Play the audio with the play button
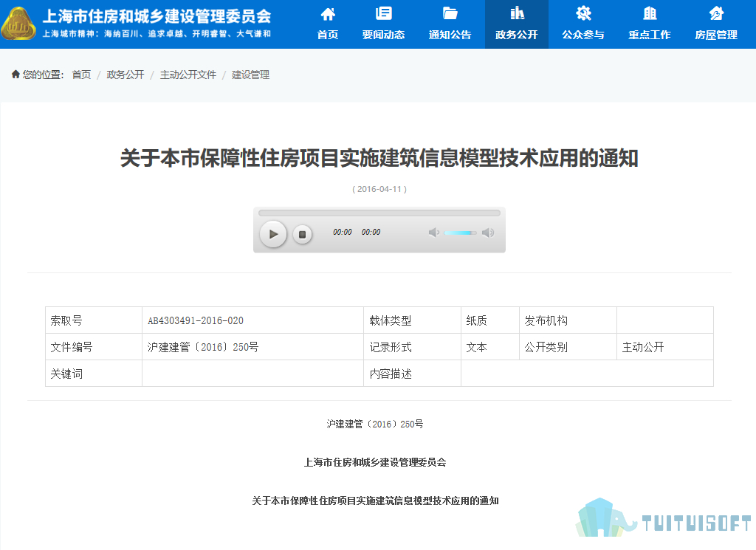 [x=273, y=234]
